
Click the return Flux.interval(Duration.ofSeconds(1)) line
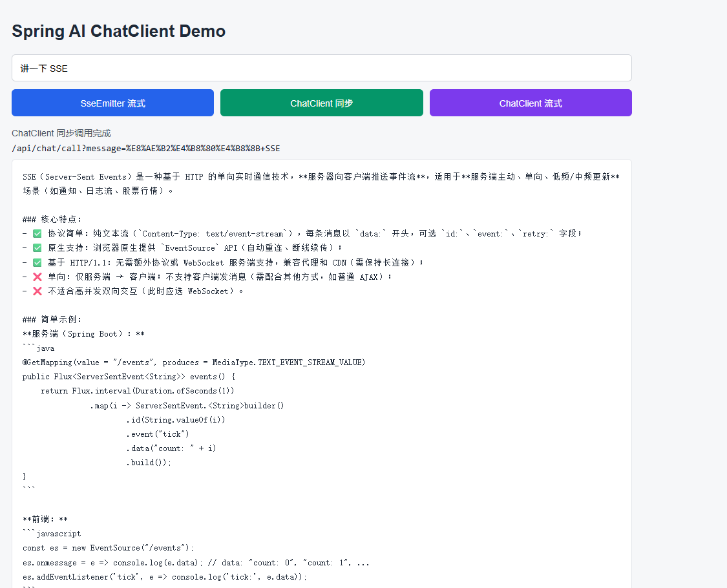[137, 391]
